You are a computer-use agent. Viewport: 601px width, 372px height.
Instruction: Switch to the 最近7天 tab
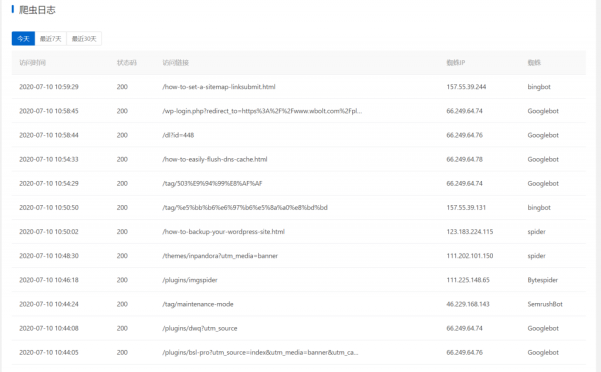pos(51,39)
